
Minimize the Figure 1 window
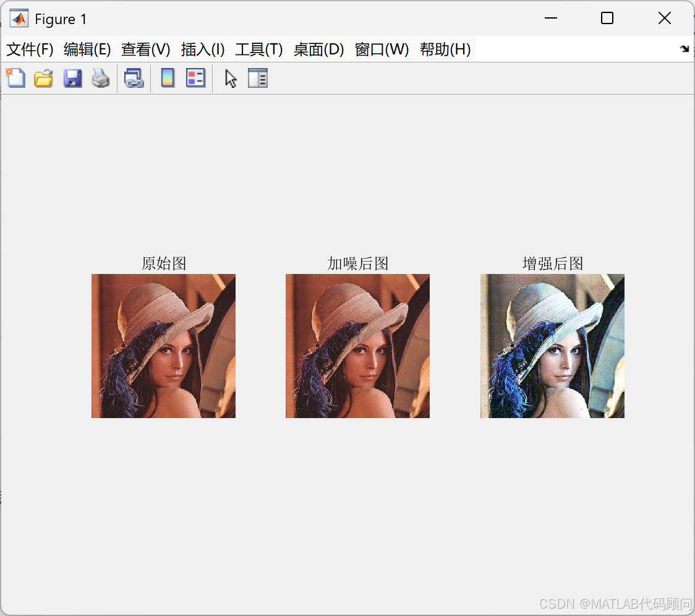pos(550,18)
